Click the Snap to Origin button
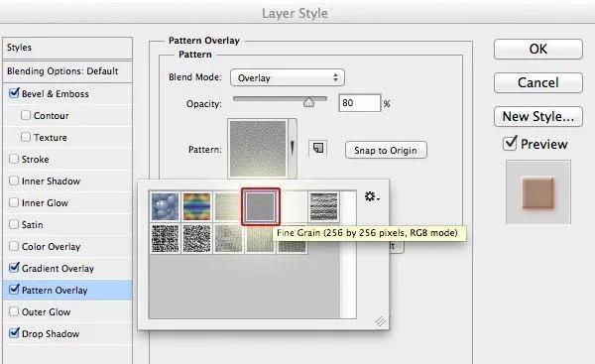This screenshot has width=595, height=364. coord(386,151)
